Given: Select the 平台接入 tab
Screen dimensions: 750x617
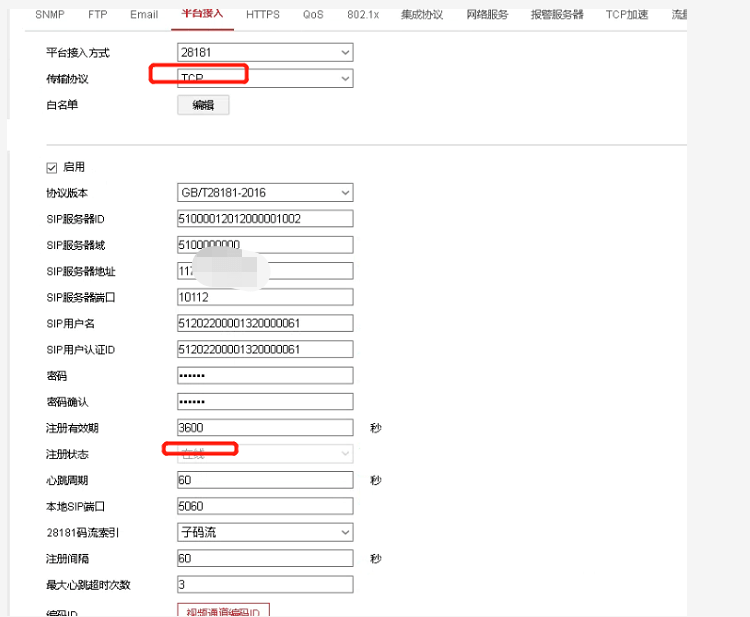Looking at the screenshot, I should [x=202, y=14].
